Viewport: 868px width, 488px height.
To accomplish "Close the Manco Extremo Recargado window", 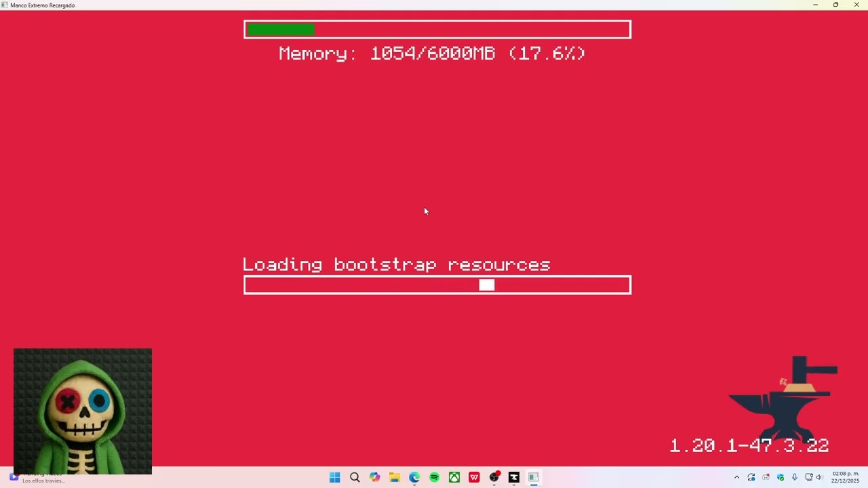I will [x=856, y=5].
